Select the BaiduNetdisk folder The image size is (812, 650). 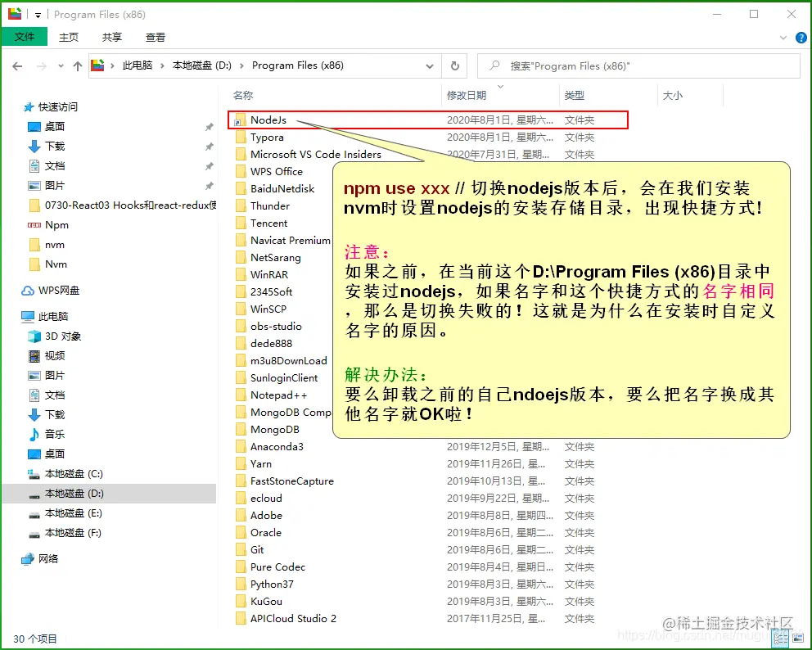275,188
